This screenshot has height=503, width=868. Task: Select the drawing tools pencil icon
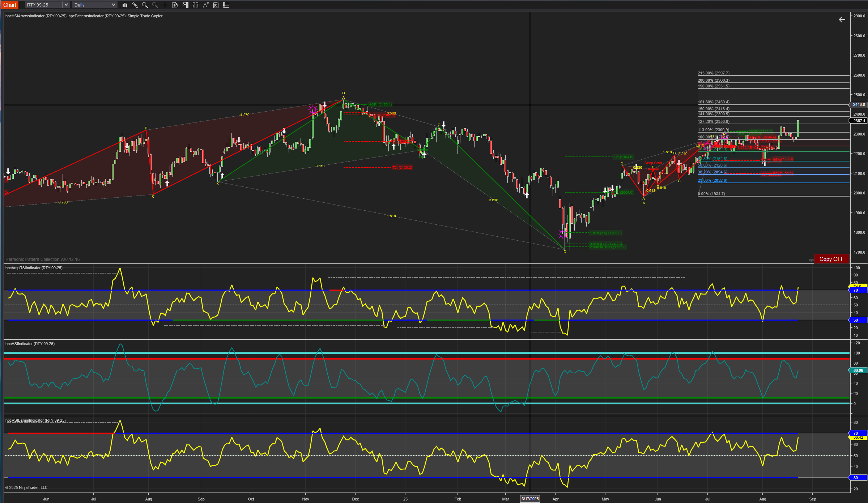coord(135,5)
